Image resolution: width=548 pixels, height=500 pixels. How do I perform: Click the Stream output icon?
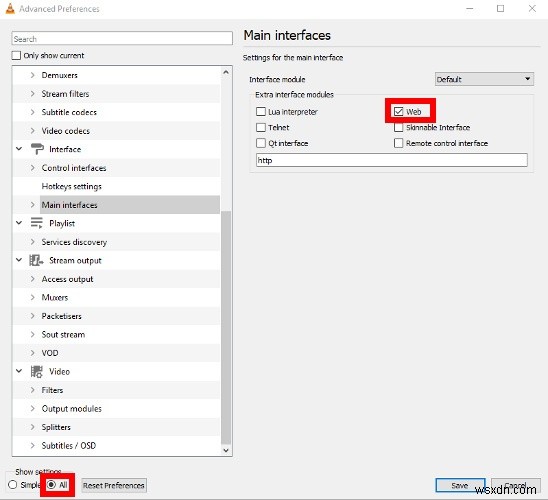pyautogui.click(x=36, y=260)
